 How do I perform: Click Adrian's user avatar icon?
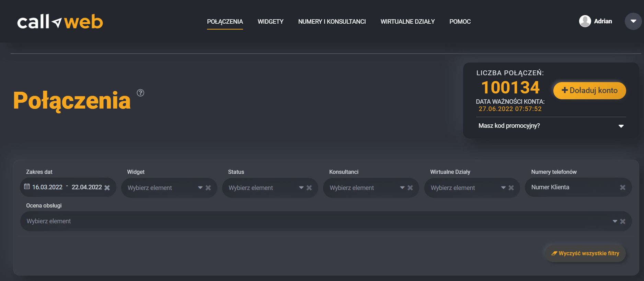pos(585,21)
